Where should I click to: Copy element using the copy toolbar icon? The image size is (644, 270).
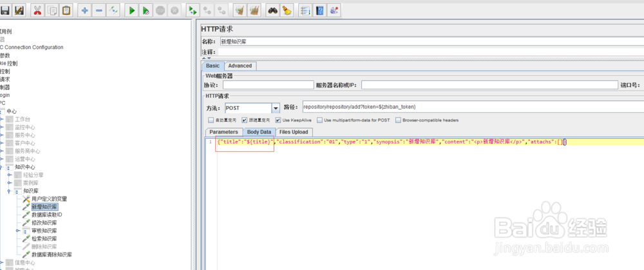(x=52, y=11)
